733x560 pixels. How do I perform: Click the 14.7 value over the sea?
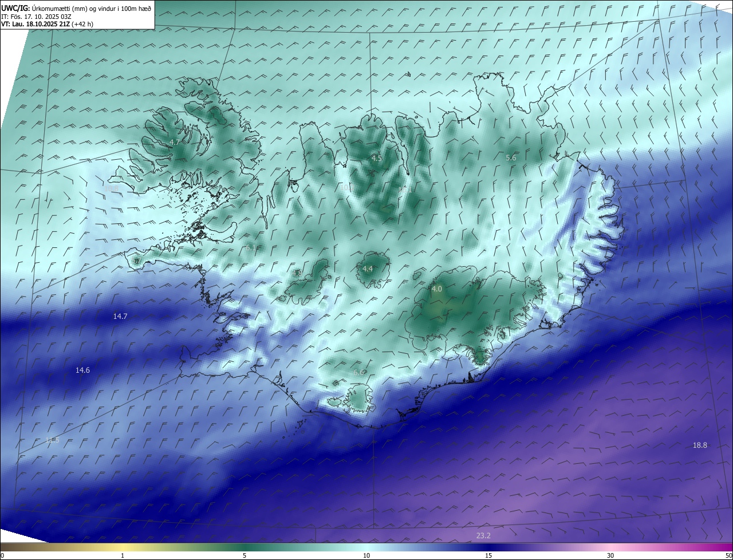(x=120, y=316)
